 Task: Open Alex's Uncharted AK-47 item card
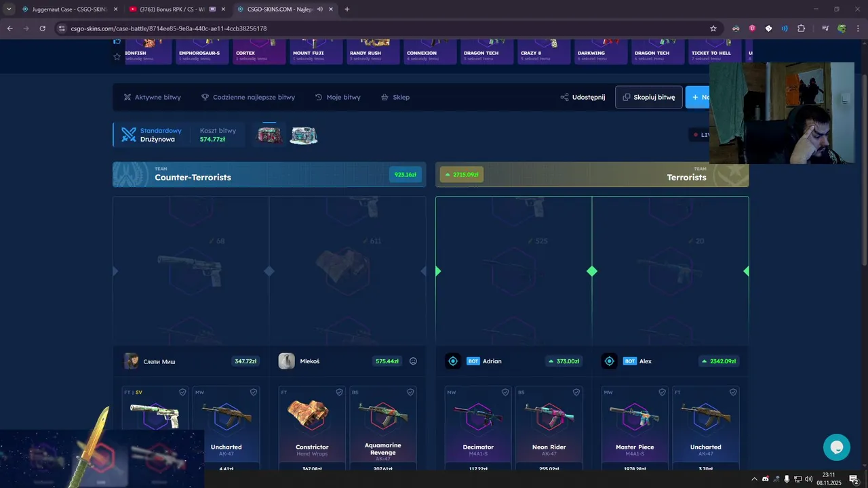[706, 428]
